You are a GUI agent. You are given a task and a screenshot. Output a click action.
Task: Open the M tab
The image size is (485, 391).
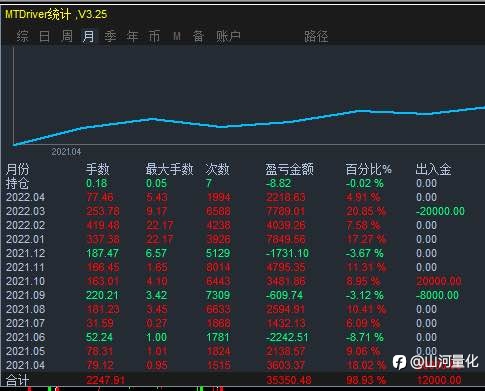pos(177,36)
